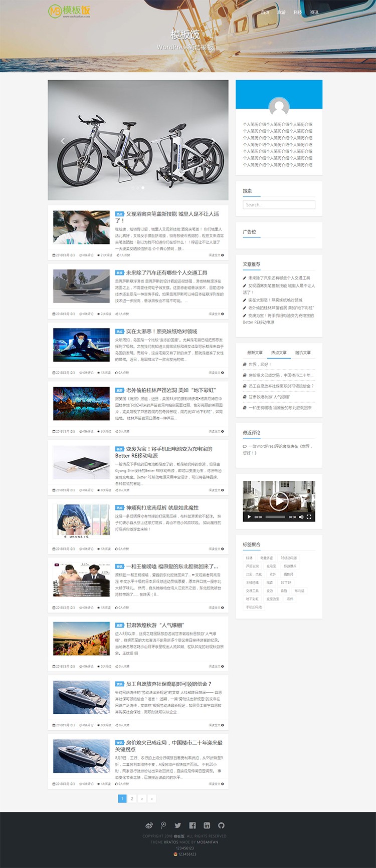Click 阅读全文 on 房价熄火已成定局 post

tap(216, 784)
